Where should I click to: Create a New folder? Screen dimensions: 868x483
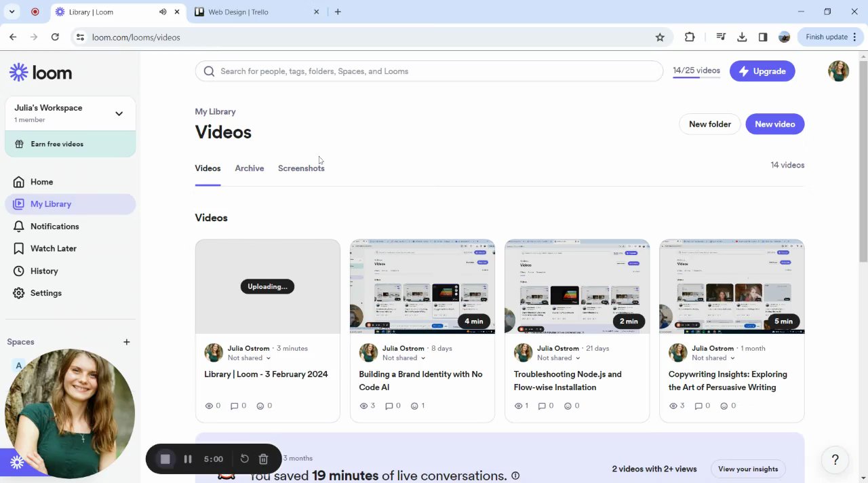pyautogui.click(x=710, y=124)
